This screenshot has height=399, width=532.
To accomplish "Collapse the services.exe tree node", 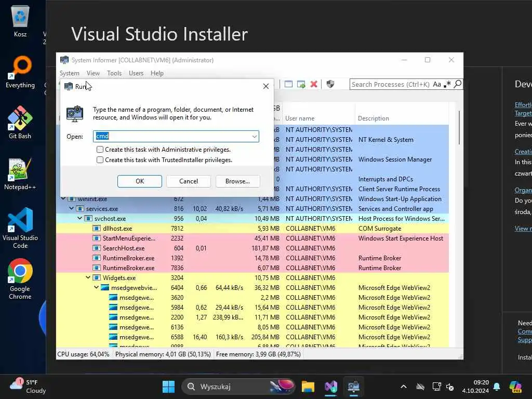I will tap(72, 208).
